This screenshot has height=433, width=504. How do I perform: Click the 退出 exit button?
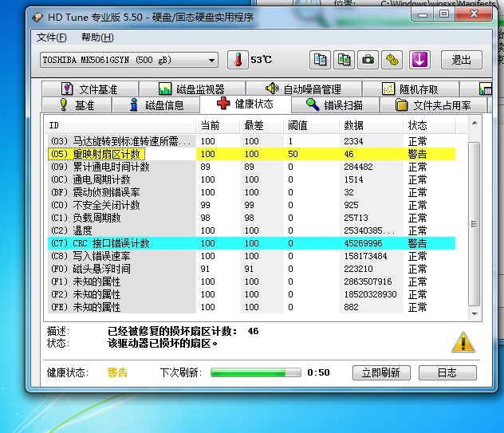click(461, 60)
